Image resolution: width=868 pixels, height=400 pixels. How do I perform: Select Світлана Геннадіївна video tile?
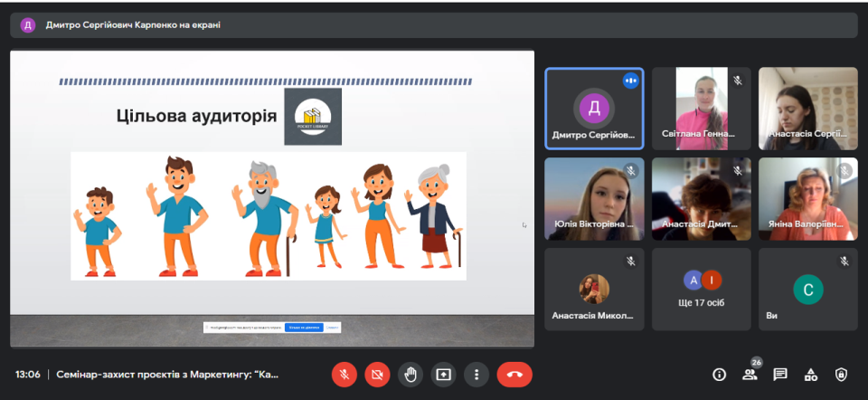[702, 109]
